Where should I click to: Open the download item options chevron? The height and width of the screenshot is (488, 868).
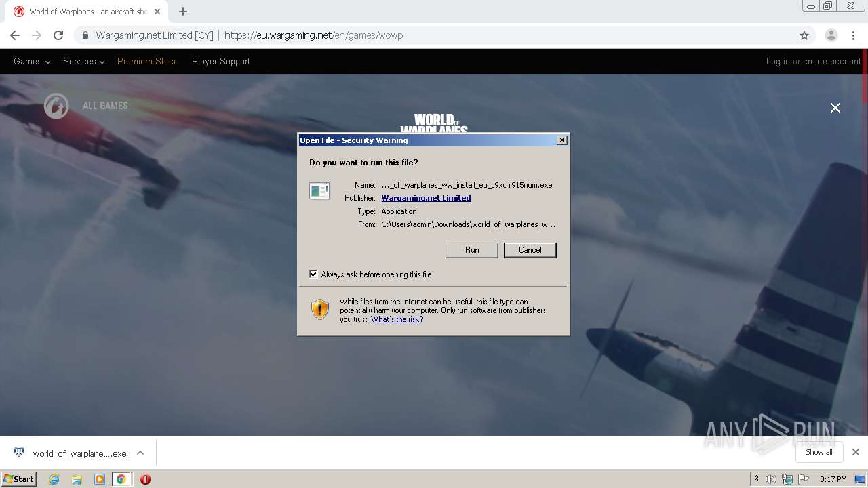coord(140,453)
